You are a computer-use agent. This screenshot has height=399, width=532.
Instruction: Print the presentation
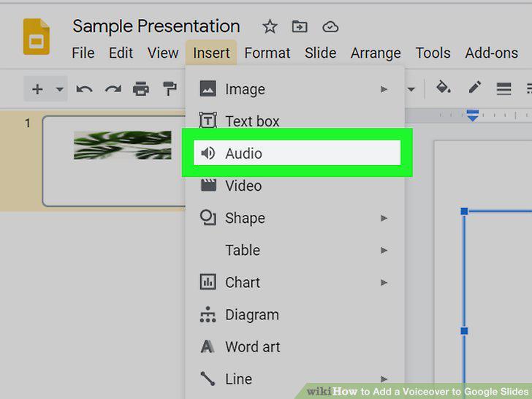click(x=141, y=89)
